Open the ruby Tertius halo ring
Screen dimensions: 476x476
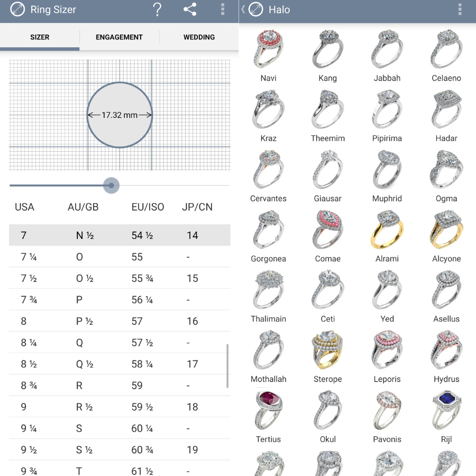268,417
